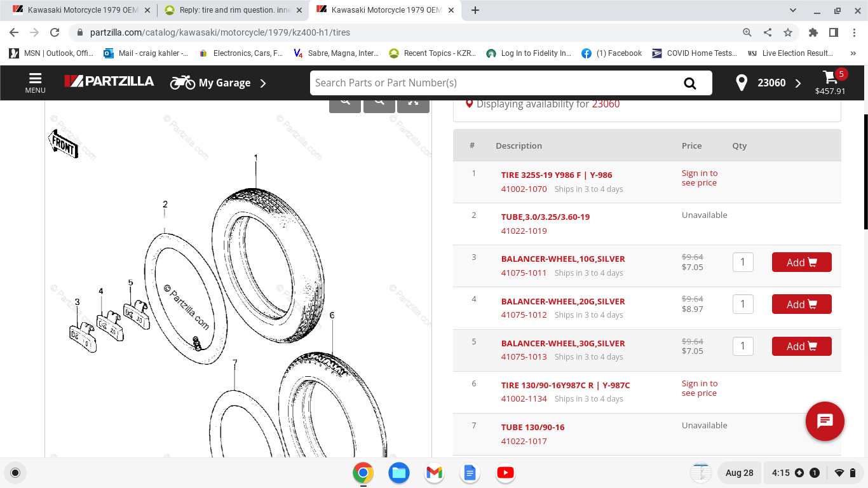Open the live chat bubble
Screen dimensions: 868x488
(824, 421)
